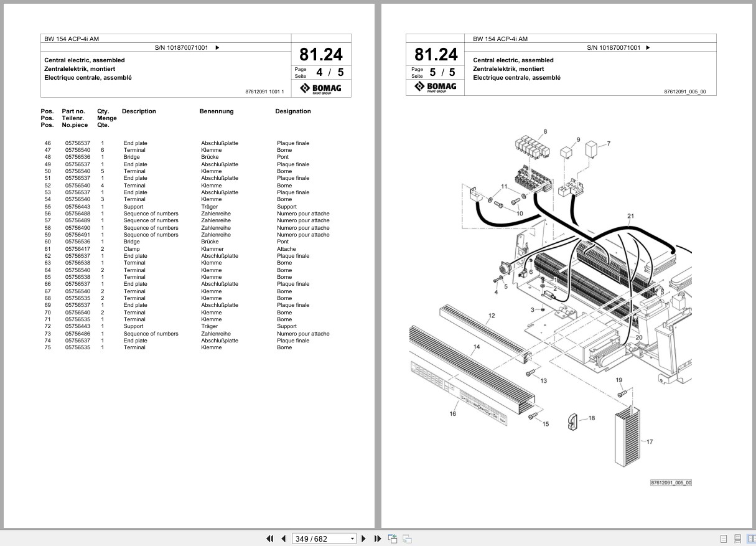Click the BOMAG logo on left page

[x=321, y=88]
